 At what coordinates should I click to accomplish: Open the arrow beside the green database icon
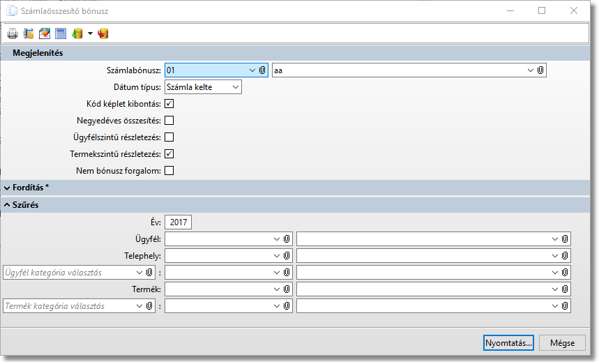(x=90, y=33)
